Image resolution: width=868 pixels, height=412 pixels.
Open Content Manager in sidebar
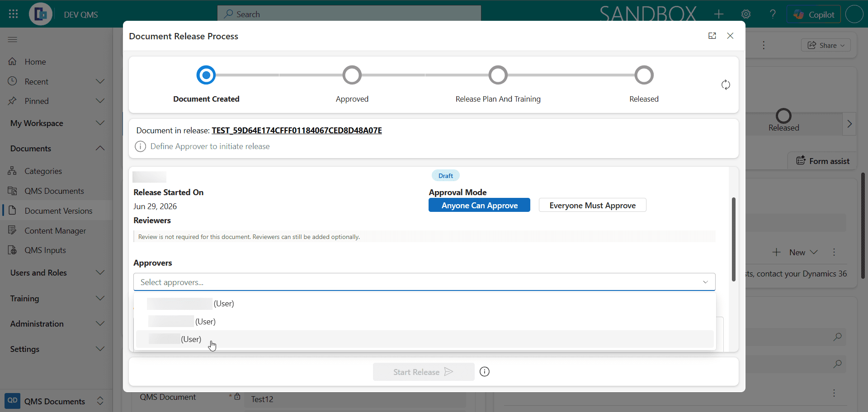[x=56, y=231]
